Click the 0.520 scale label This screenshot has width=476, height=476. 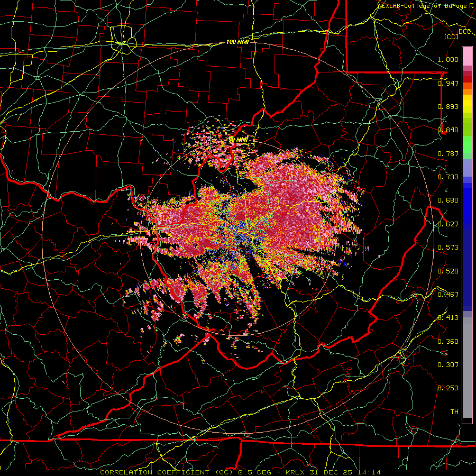[x=448, y=271]
